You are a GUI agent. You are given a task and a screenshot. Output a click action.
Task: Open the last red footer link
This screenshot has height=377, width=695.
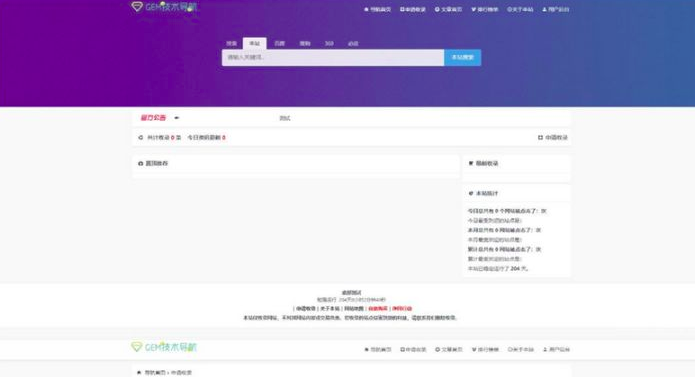(402, 309)
